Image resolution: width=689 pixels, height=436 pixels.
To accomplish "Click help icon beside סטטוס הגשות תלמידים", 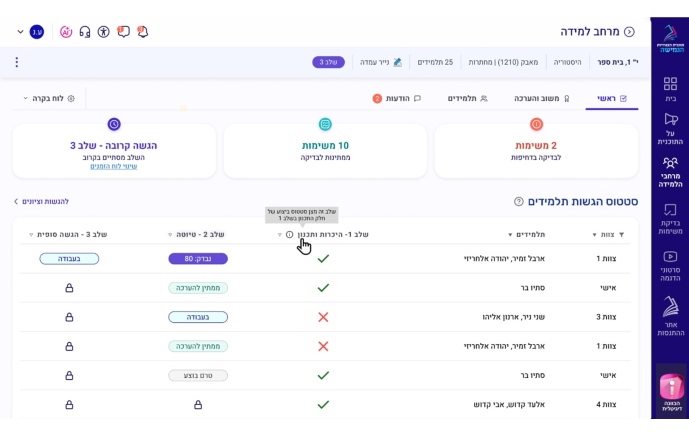I will 519,201.
